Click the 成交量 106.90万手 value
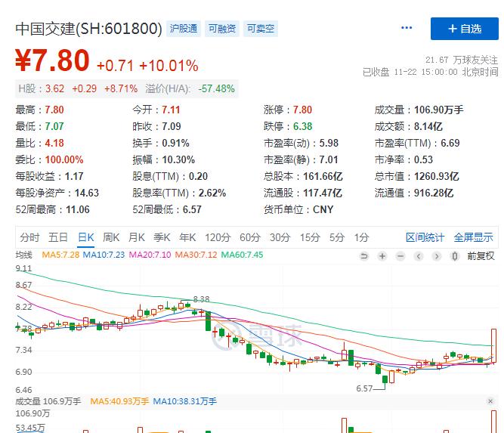Screen dimensions: 504x433 [x=439, y=110]
